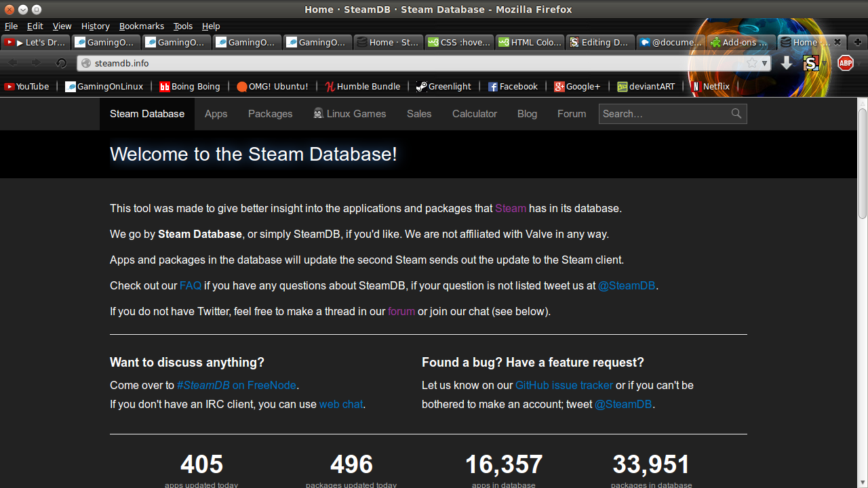This screenshot has height=488, width=868.
Task: Click the site identity globe icon
Action: (86, 63)
